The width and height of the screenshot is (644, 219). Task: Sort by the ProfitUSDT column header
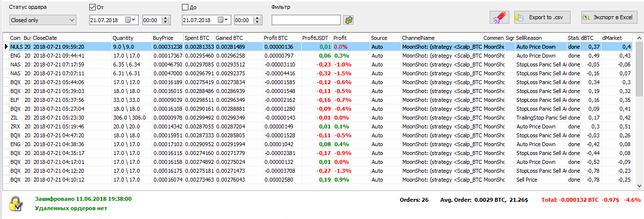pos(316,38)
